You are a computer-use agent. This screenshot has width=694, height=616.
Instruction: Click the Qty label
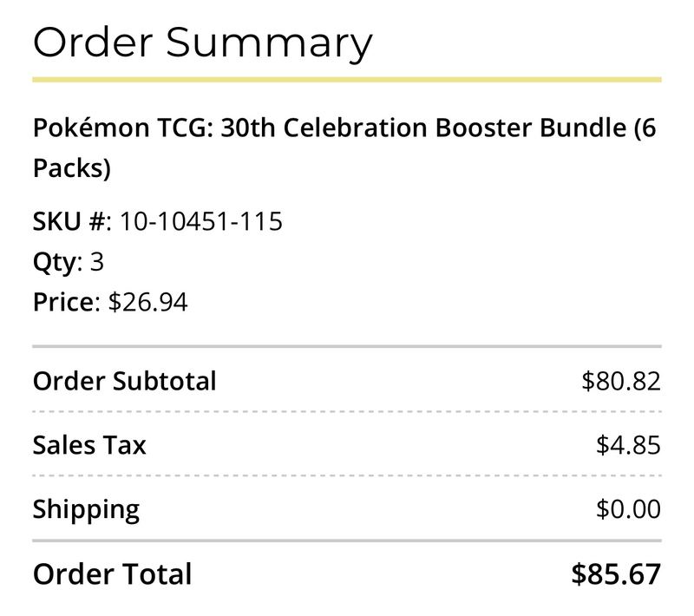click(55, 263)
